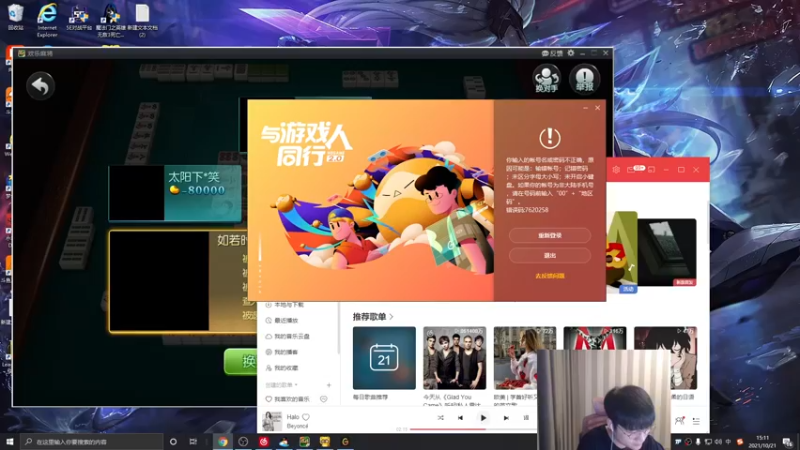Viewport: 800px width, 450px height.
Task: Select 本地与下载 in music sidebar
Action: 285,305
